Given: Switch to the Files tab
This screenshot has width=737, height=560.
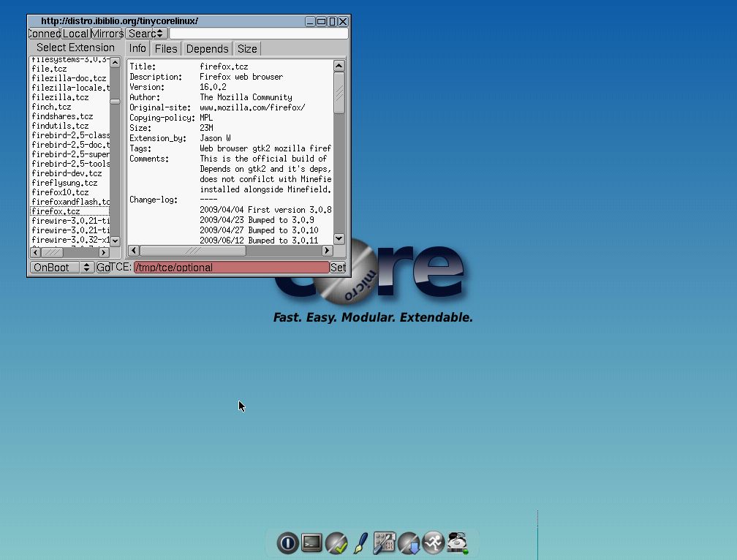Looking at the screenshot, I should click(166, 49).
